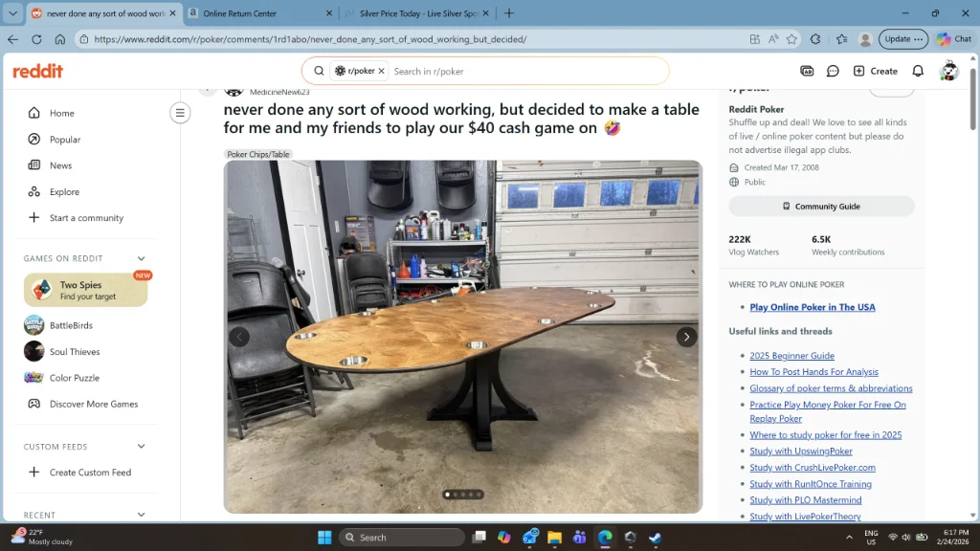This screenshot has width=980, height=551.
Task: Collapse the left sidebar navigation
Action: 180,113
